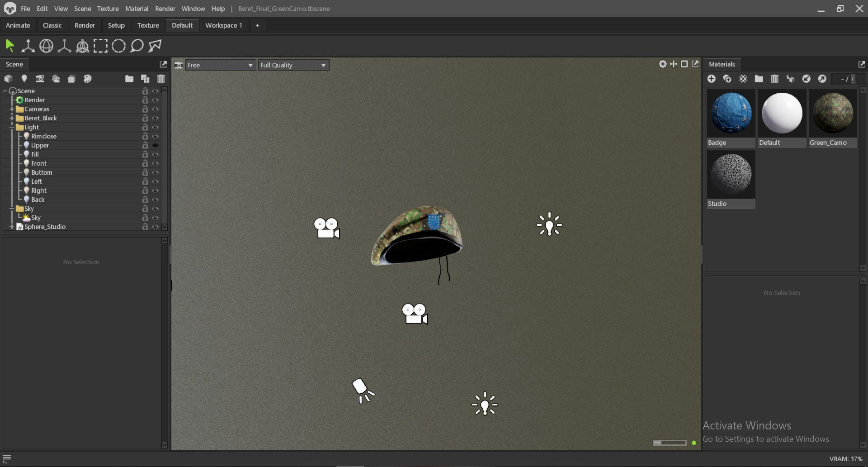
Task: Expand the Sphere_Studio node
Action: 12,227
